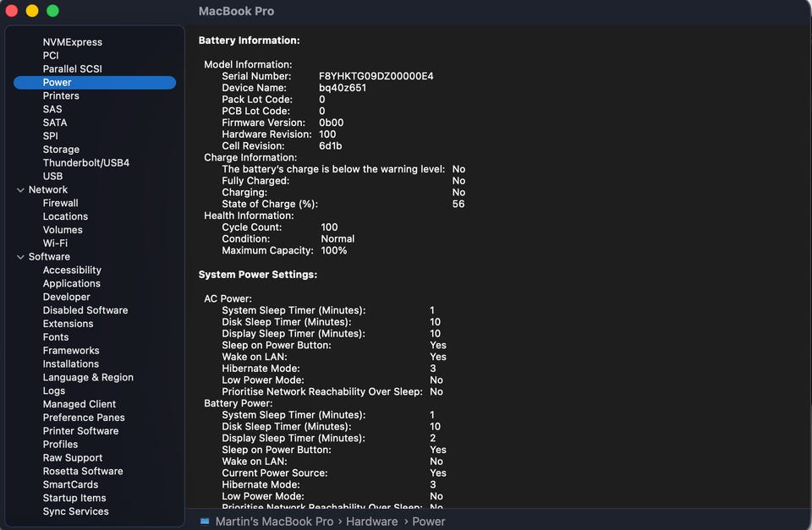Screen dimensions: 812x530
Task: Click the Health Information label
Action: [249, 216]
